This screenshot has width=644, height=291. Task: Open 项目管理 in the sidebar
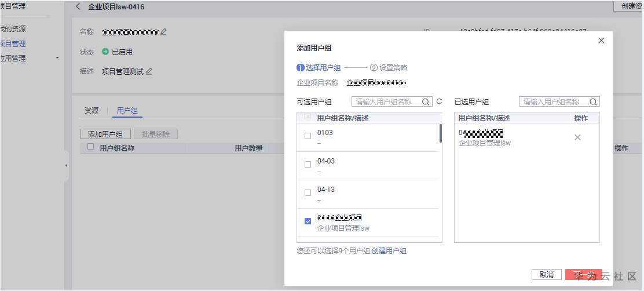(13, 43)
